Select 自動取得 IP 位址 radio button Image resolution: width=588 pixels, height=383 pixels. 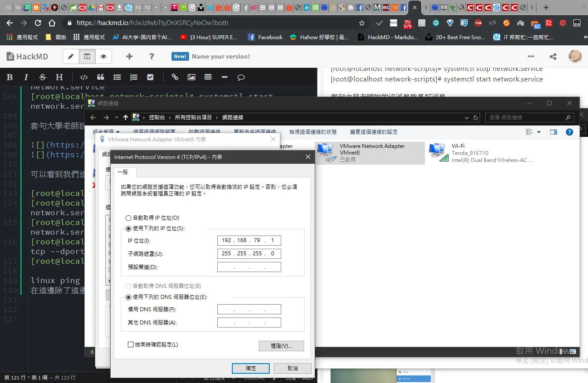128,218
